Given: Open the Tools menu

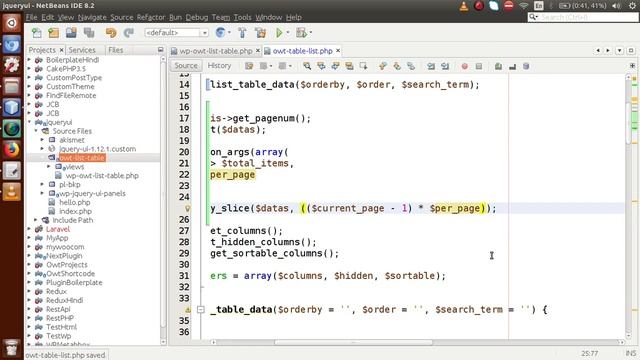Looking at the screenshot, I should [242, 17].
